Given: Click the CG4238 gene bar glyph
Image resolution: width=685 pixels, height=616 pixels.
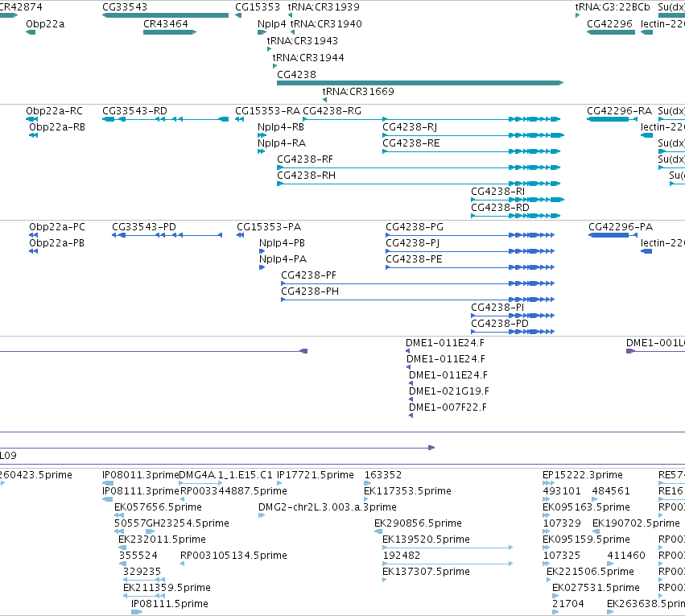Looking at the screenshot, I should click(420, 83).
